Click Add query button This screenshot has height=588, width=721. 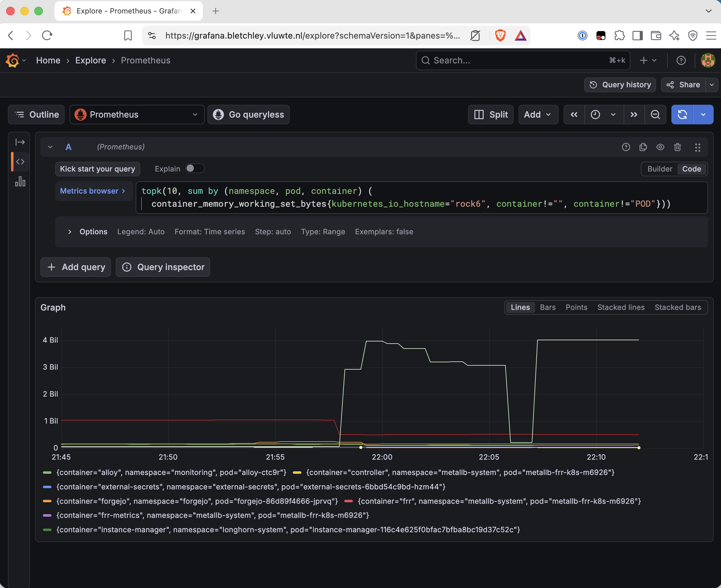[76, 267]
